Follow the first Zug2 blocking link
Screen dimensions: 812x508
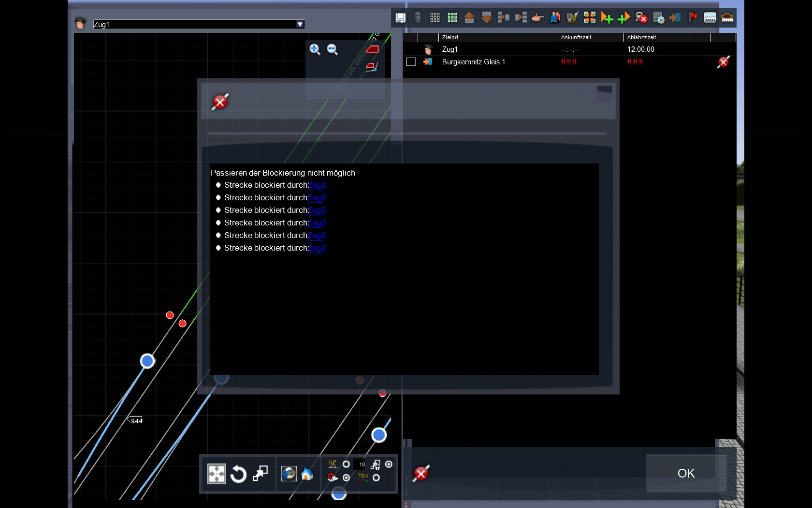[x=317, y=185]
